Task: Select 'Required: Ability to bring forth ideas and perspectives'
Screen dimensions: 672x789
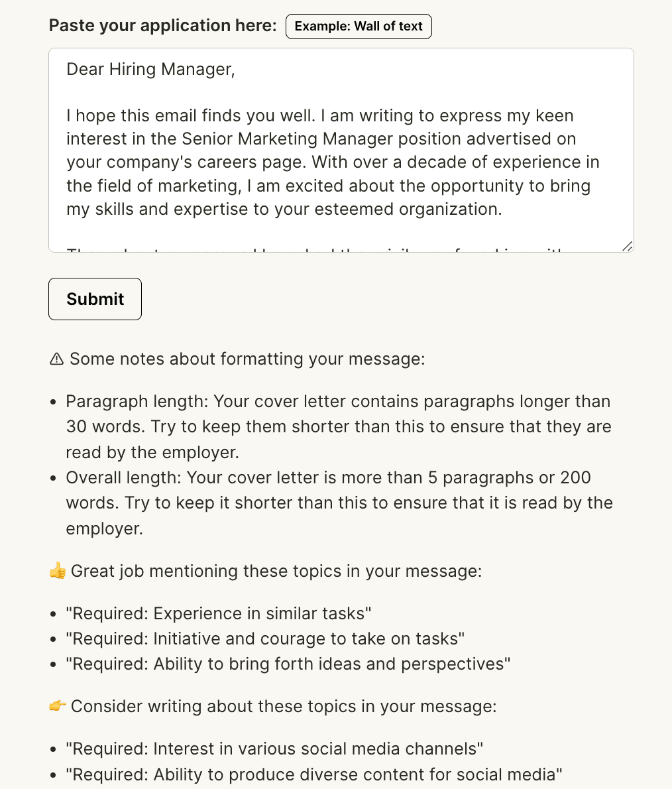Action: pos(286,664)
